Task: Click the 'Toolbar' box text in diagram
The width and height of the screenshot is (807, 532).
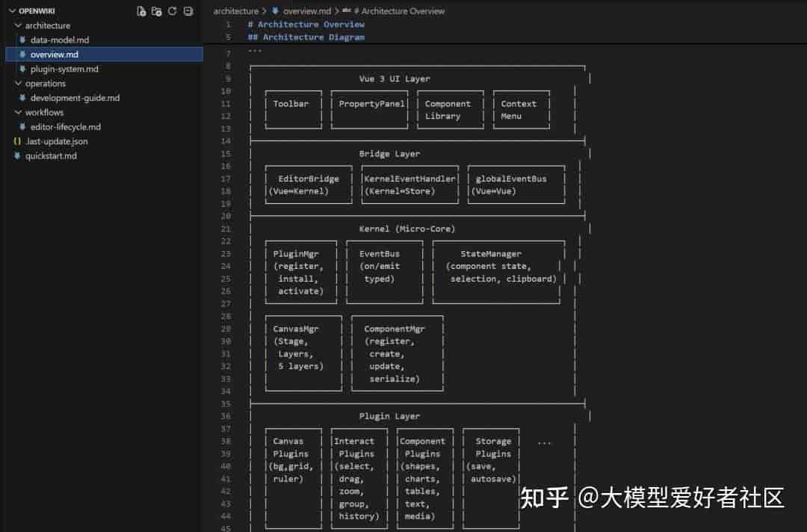Action: [x=291, y=103]
